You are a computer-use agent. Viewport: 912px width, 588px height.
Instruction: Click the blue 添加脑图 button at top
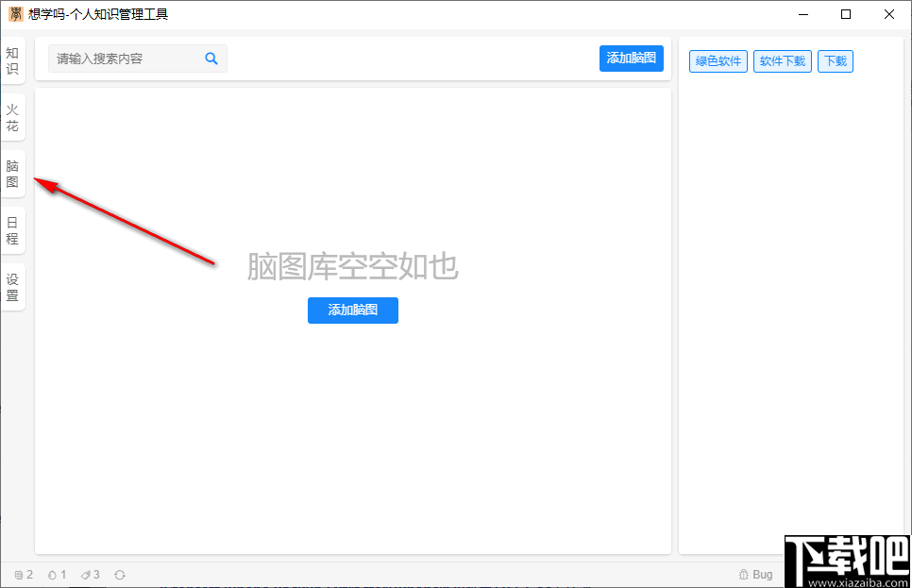[x=632, y=58]
